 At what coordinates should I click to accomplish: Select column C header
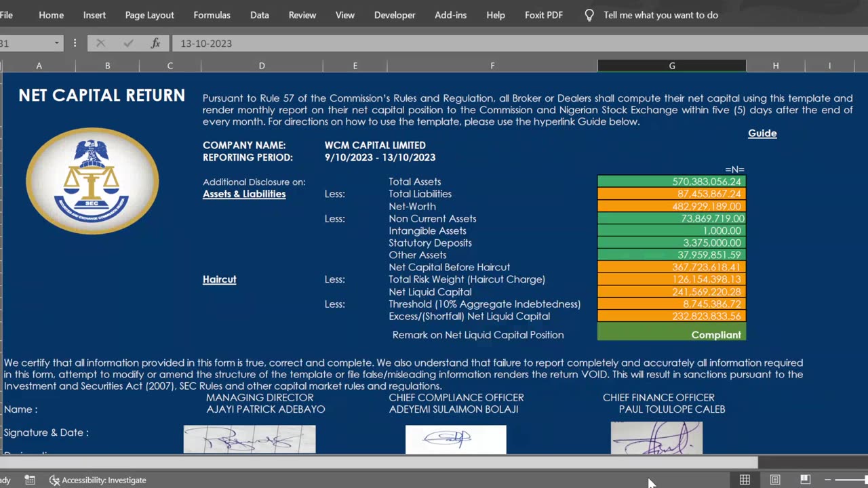click(170, 66)
